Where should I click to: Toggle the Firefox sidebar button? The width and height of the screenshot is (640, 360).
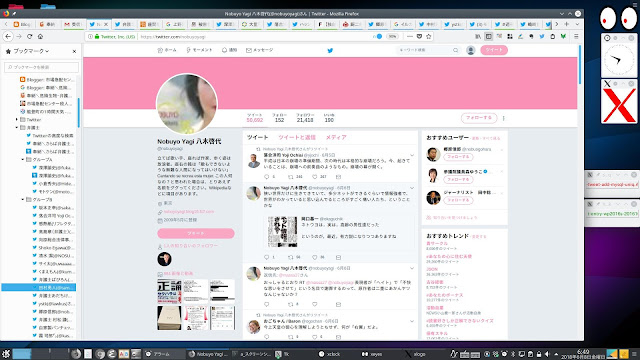(x=489, y=36)
